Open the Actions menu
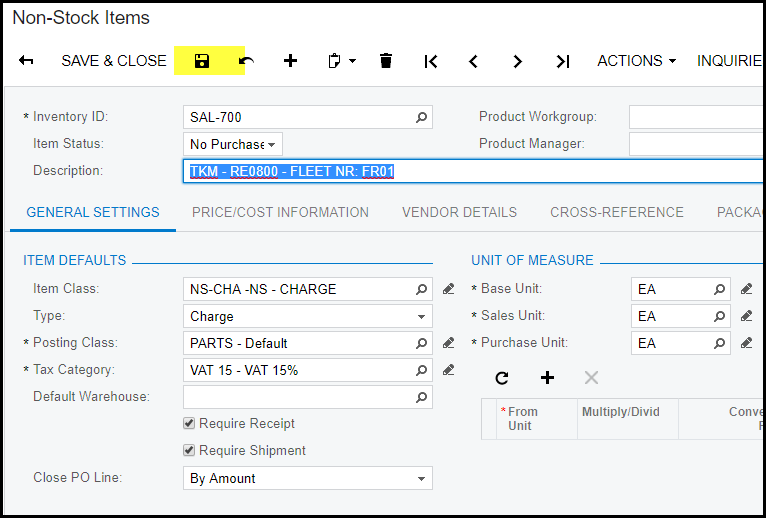The width and height of the screenshot is (766, 518). pos(636,61)
